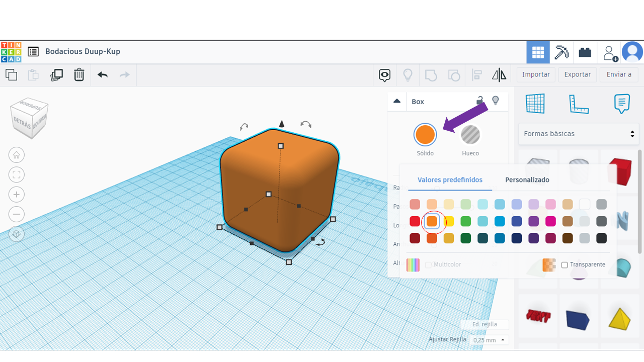The height and width of the screenshot is (362, 644).
Task: Zoom out with the minus button
Action: click(x=17, y=214)
